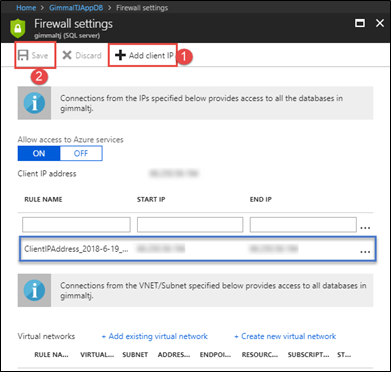Switch Azure services access to OFF

[81, 153]
